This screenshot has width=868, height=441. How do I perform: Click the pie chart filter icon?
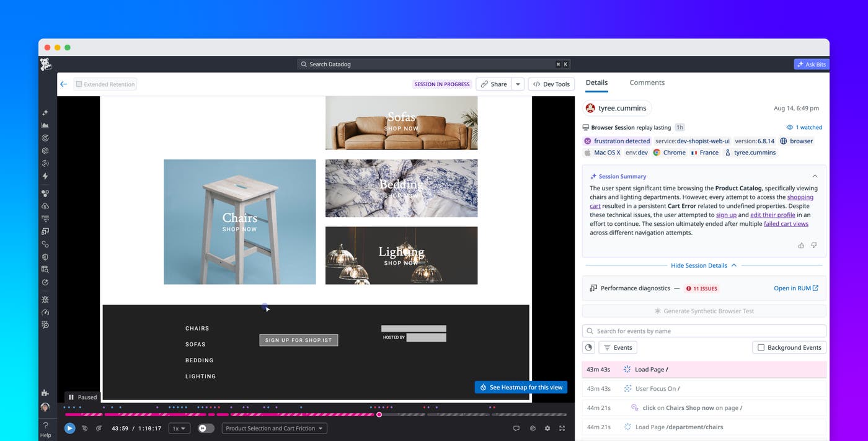(588, 347)
